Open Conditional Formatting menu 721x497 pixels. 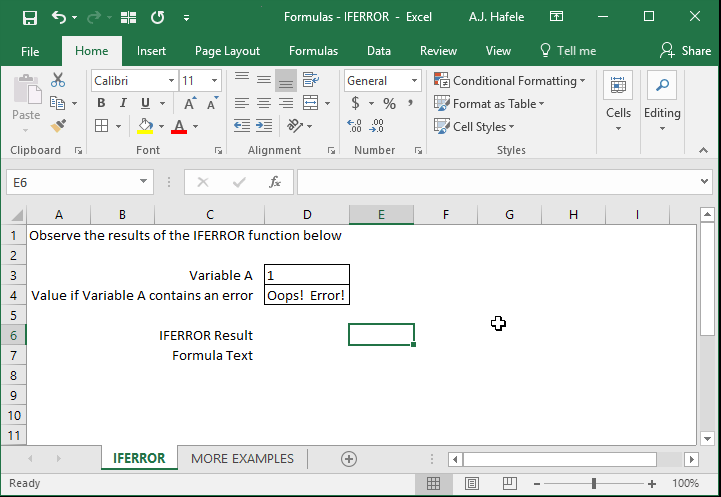509,80
